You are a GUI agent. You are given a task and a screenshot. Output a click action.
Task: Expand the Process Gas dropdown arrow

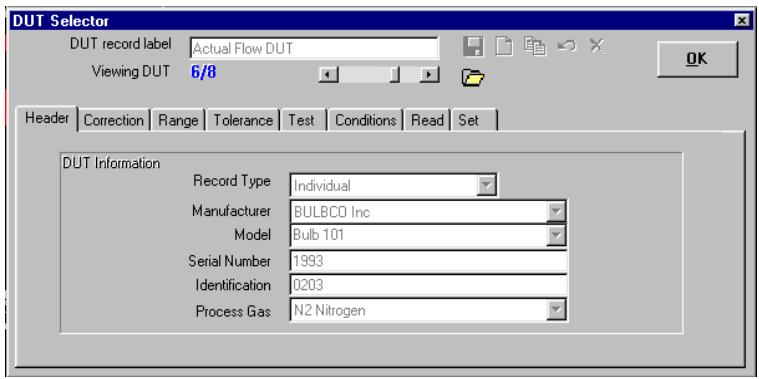pos(556,310)
